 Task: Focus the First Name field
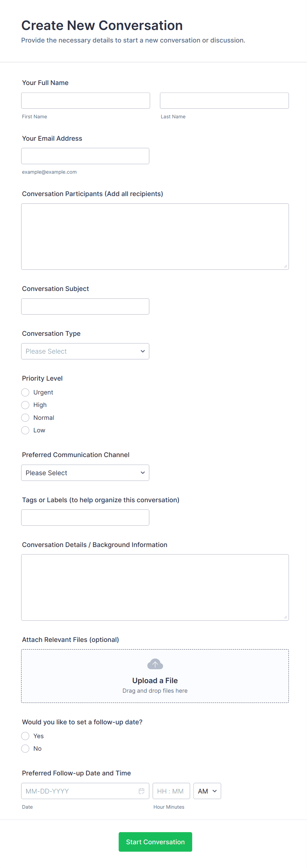point(85,101)
